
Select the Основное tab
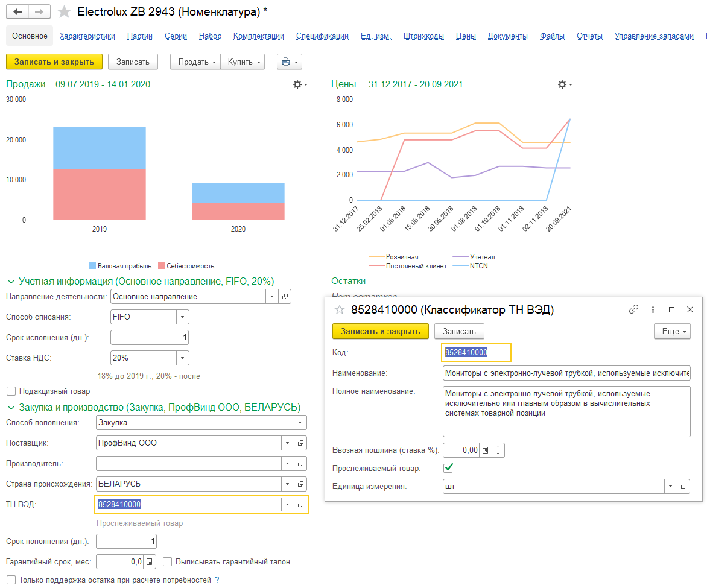[30, 36]
